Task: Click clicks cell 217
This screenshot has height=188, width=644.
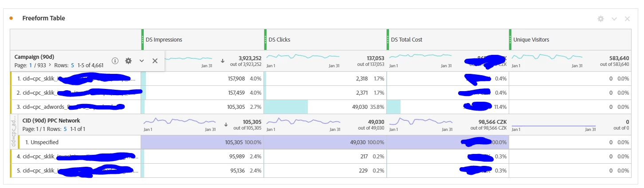Action: click(325, 156)
